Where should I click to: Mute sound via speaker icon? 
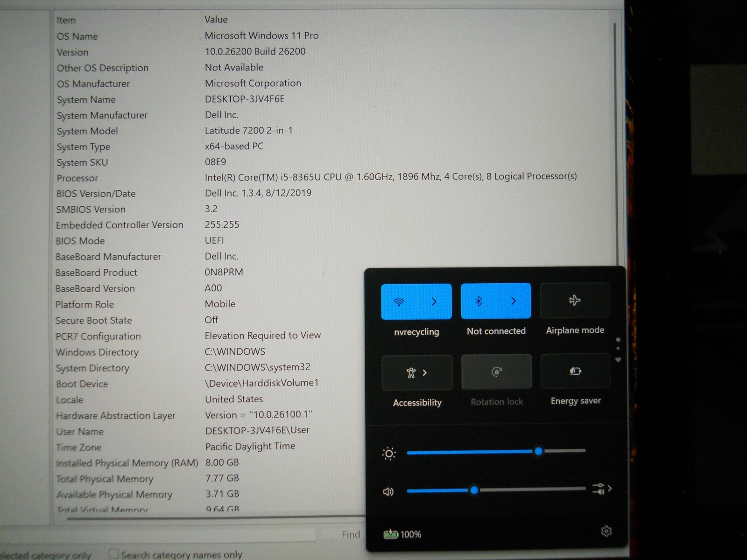click(388, 492)
